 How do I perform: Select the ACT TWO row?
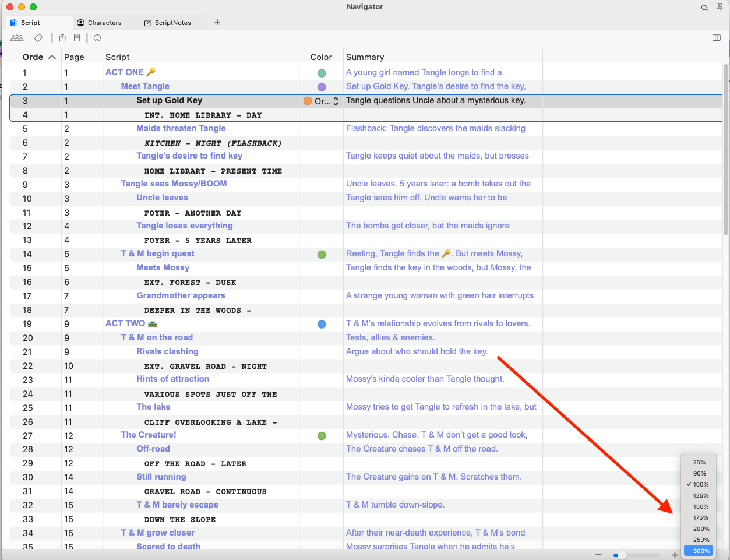[x=366, y=324]
